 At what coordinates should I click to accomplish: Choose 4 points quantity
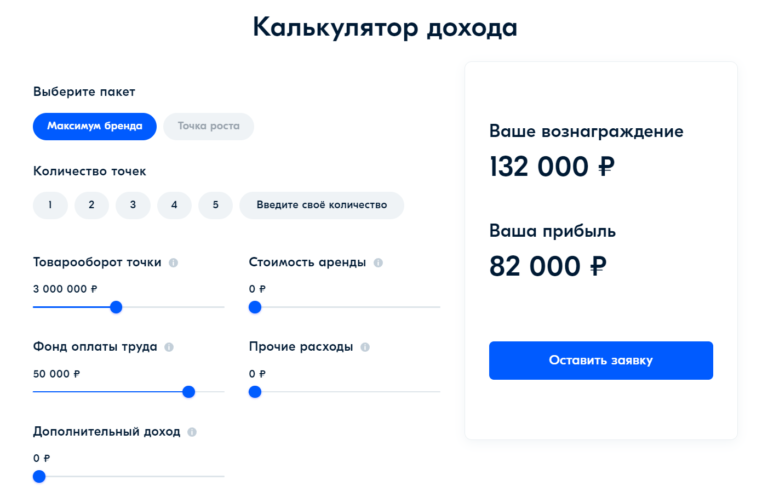point(174,205)
